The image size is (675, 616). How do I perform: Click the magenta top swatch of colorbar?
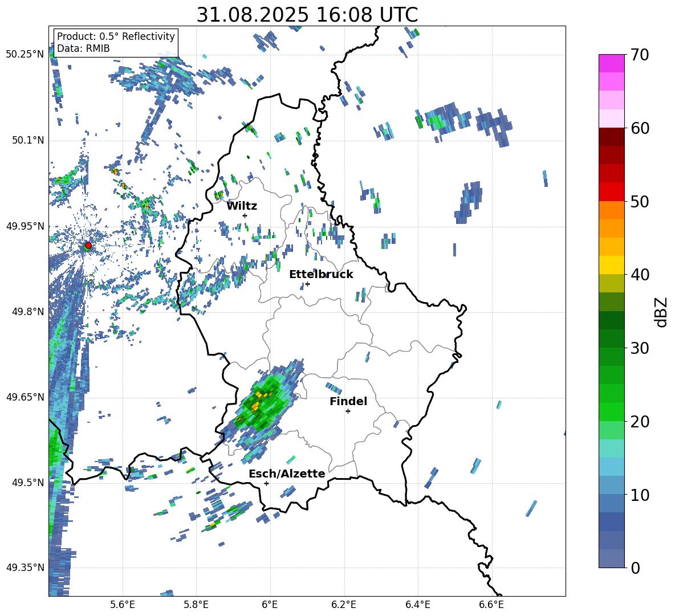[x=611, y=63]
